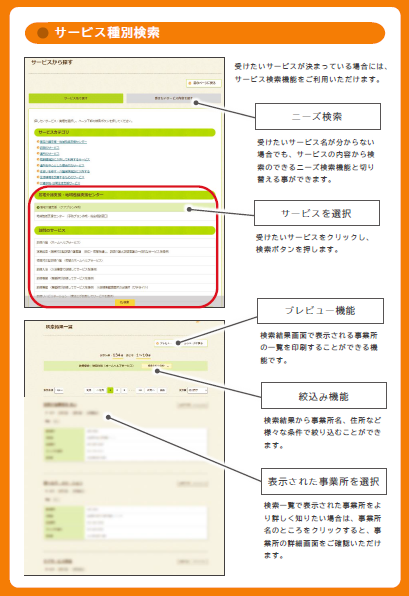This screenshot has height=596, width=409.
Task: Click the current green page 1 indicator
Action: pos(110,390)
